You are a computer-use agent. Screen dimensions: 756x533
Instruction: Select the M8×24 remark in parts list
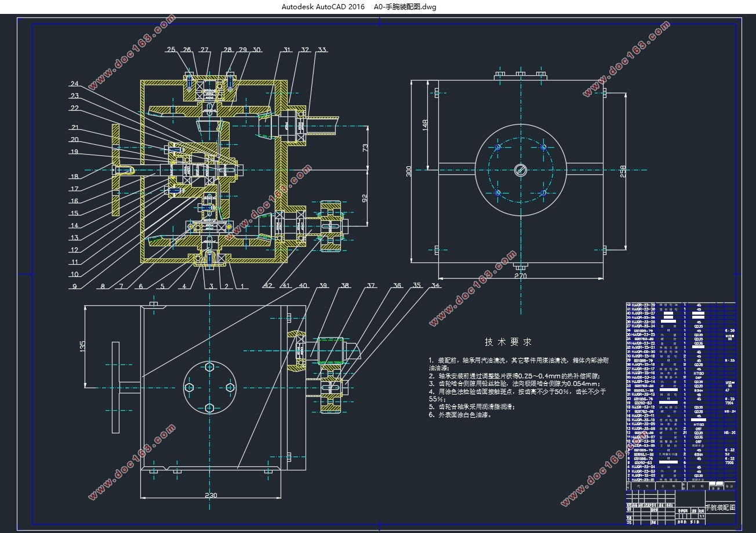tap(730, 411)
